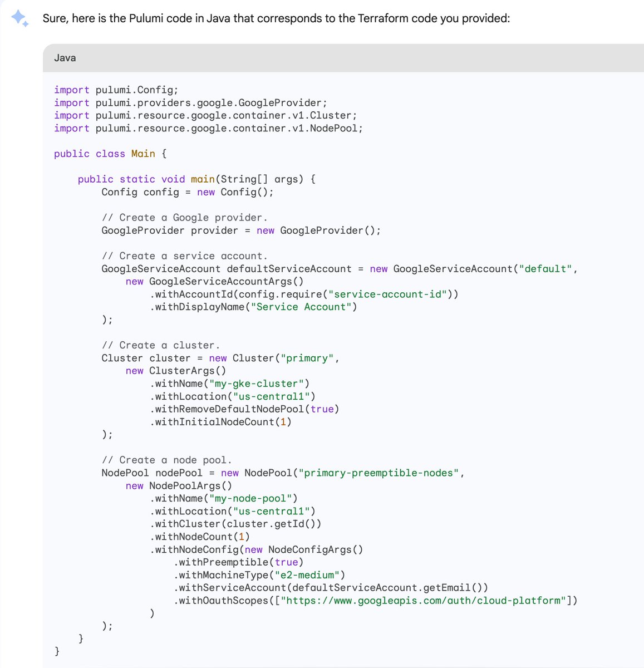Click the GoogleProvider import line

[x=191, y=102]
